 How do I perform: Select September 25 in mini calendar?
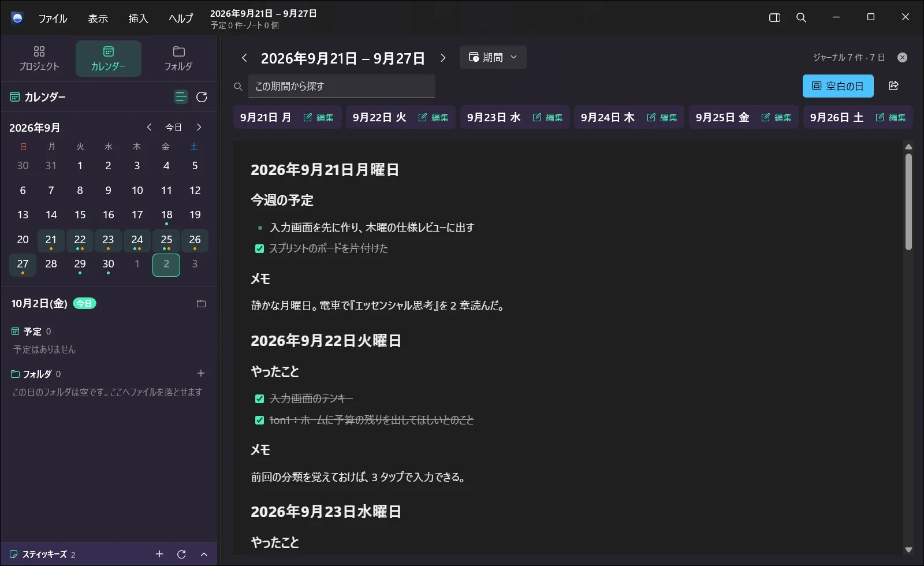tap(166, 240)
